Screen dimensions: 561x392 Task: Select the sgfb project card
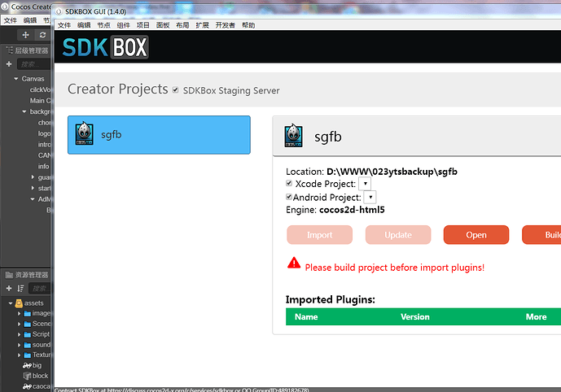point(159,135)
